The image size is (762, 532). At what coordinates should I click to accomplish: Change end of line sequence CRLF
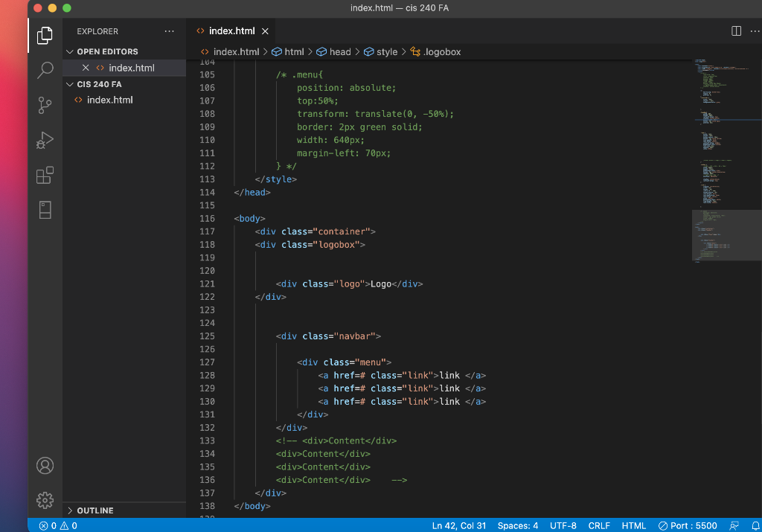(599, 526)
